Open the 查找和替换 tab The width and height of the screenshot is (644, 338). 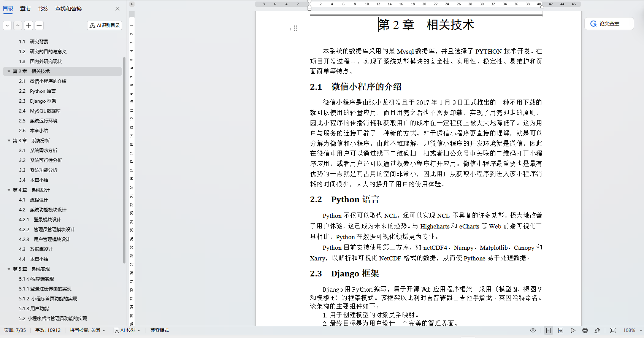click(x=68, y=9)
